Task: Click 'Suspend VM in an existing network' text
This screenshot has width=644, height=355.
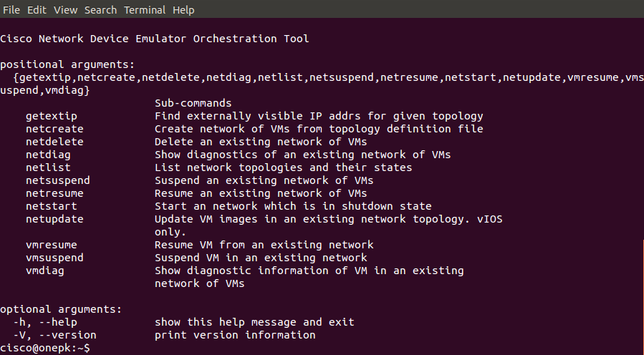Action: [x=261, y=258]
